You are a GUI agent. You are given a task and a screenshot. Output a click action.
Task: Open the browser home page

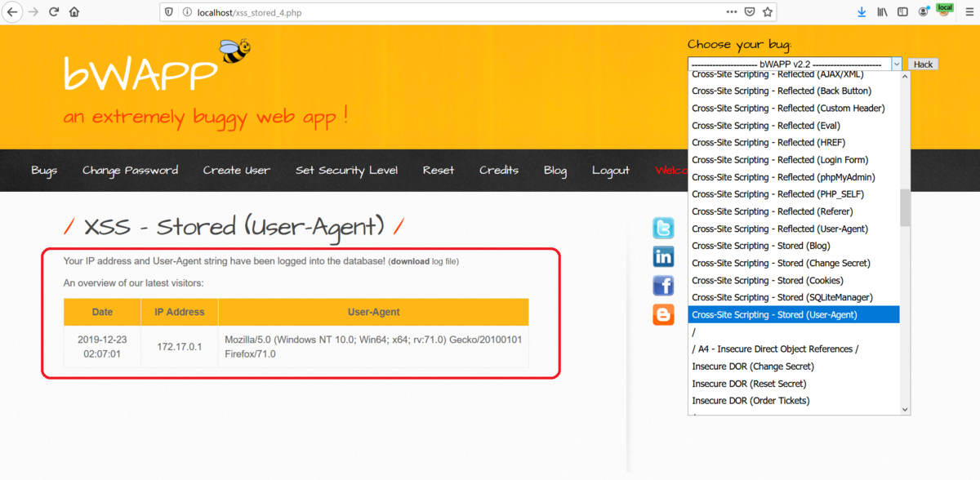tap(74, 12)
